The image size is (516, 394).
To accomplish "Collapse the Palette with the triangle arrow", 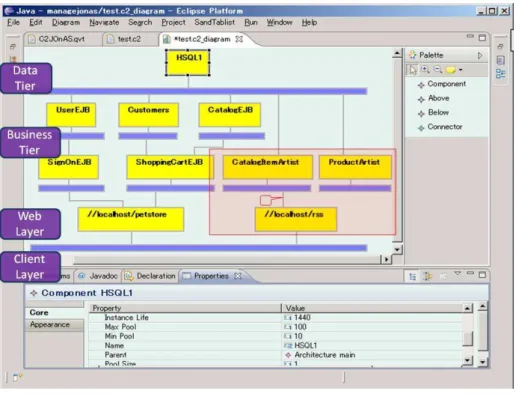I will (x=480, y=55).
